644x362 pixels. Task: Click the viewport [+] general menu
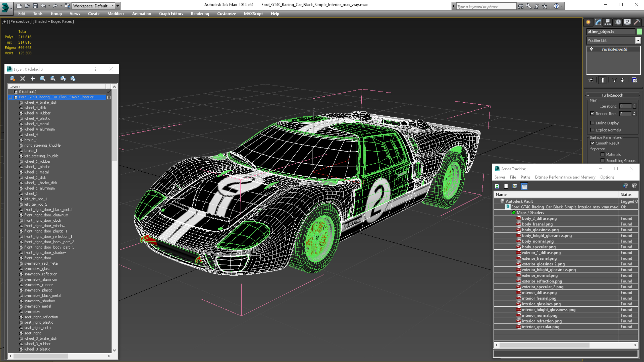(5, 21)
